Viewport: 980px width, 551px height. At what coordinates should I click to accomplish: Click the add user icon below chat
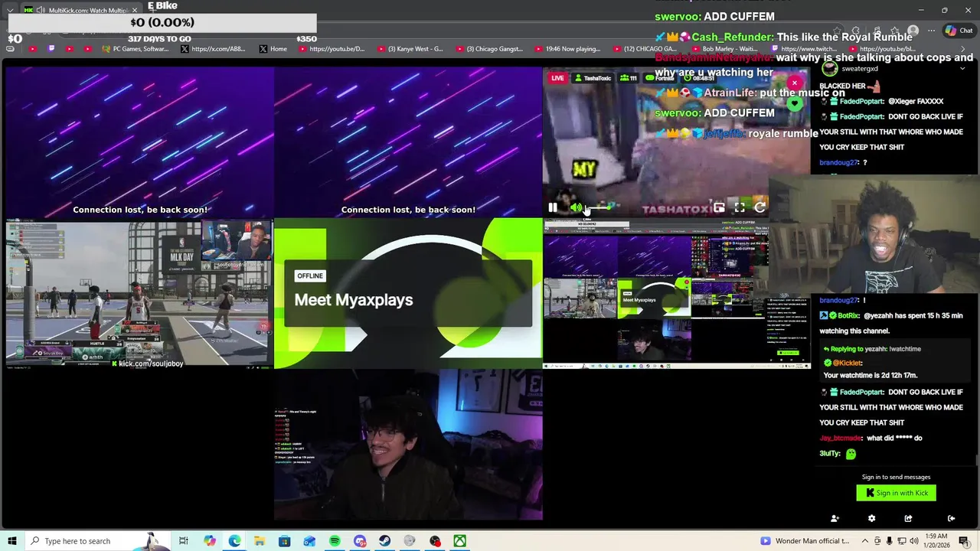click(x=835, y=518)
